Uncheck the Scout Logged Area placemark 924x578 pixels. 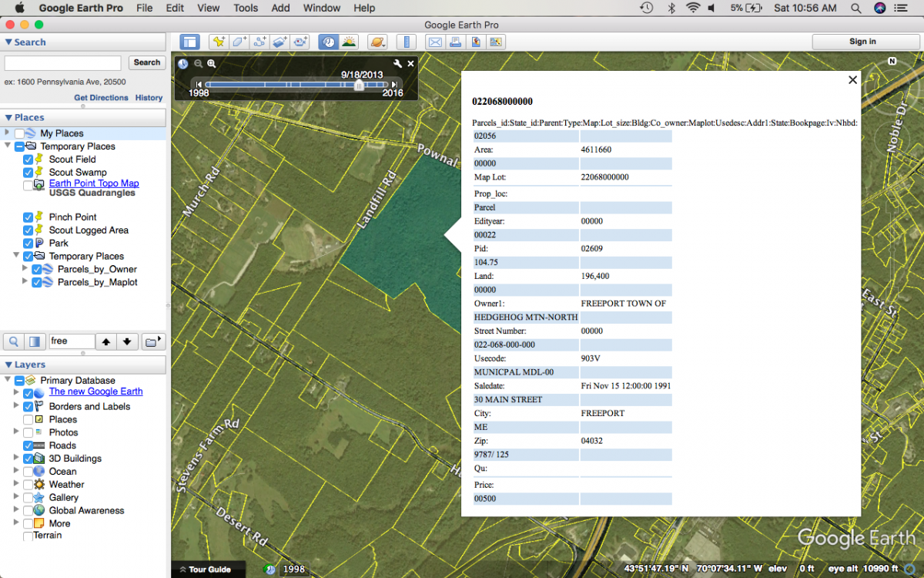point(28,230)
